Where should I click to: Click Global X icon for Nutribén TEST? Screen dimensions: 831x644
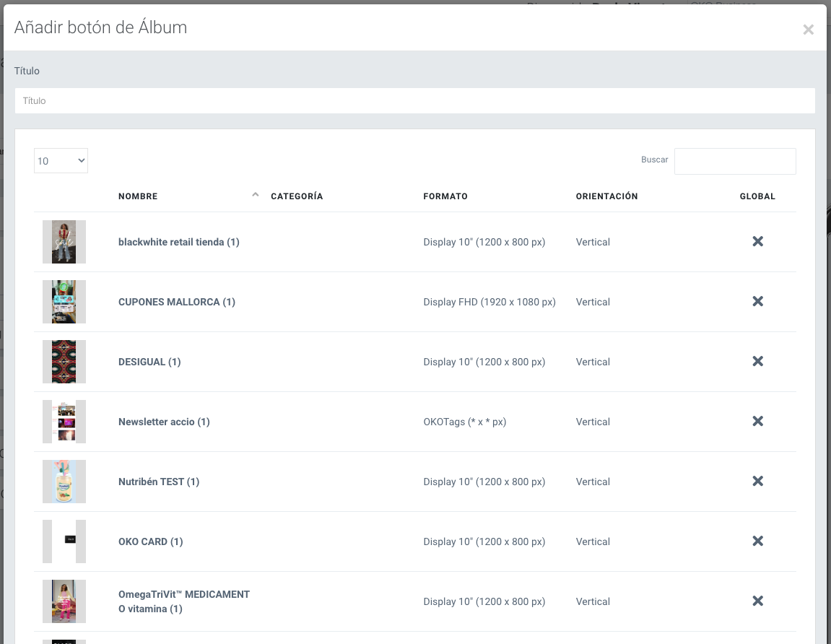tap(758, 481)
